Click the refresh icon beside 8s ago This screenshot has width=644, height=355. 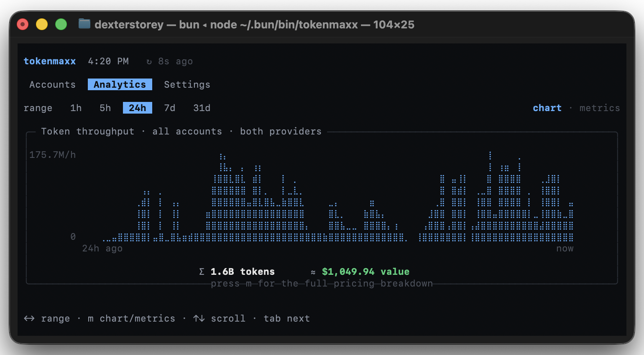(x=149, y=61)
